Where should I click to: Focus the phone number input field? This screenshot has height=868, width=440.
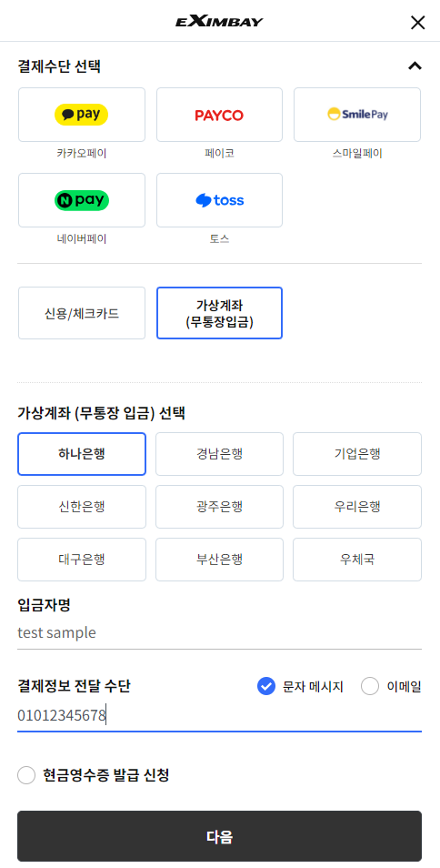pos(219,716)
